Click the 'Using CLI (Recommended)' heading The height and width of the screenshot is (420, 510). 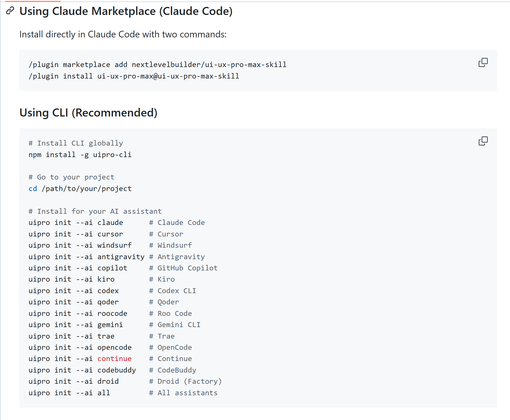pos(88,113)
